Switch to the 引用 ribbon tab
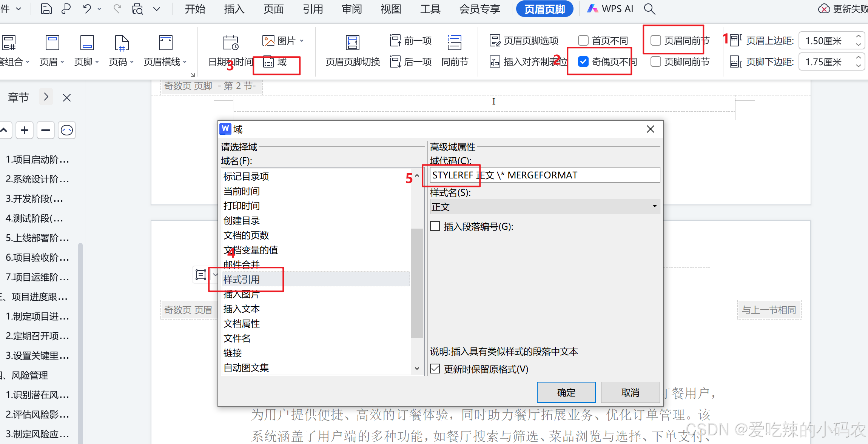The width and height of the screenshot is (868, 444). tap(313, 9)
